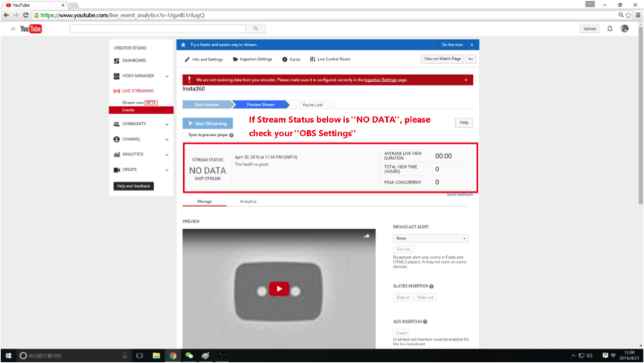This screenshot has height=363, width=644.
Task: Click Help and feedback button
Action: (133, 186)
